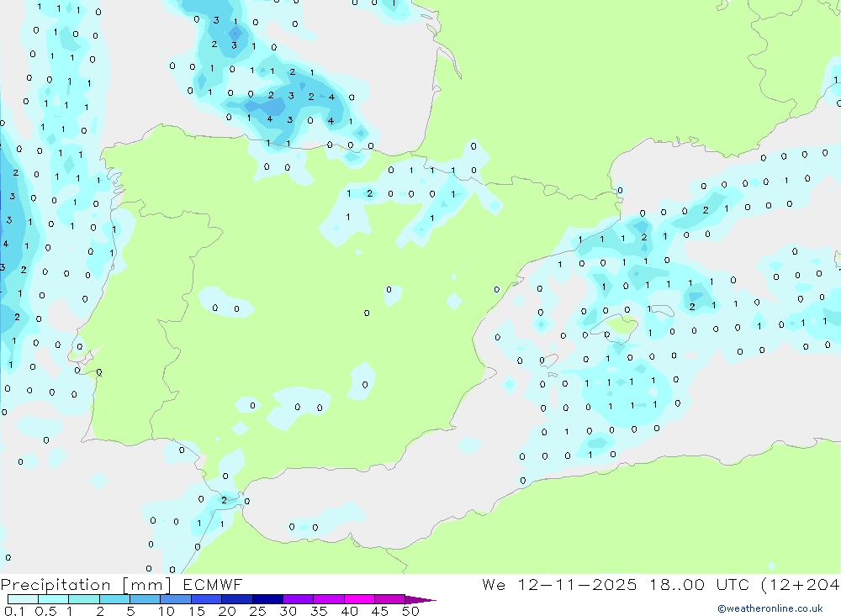Click the '18..00 UTC' time text
Screen dimensions: 841x616
coord(700,584)
